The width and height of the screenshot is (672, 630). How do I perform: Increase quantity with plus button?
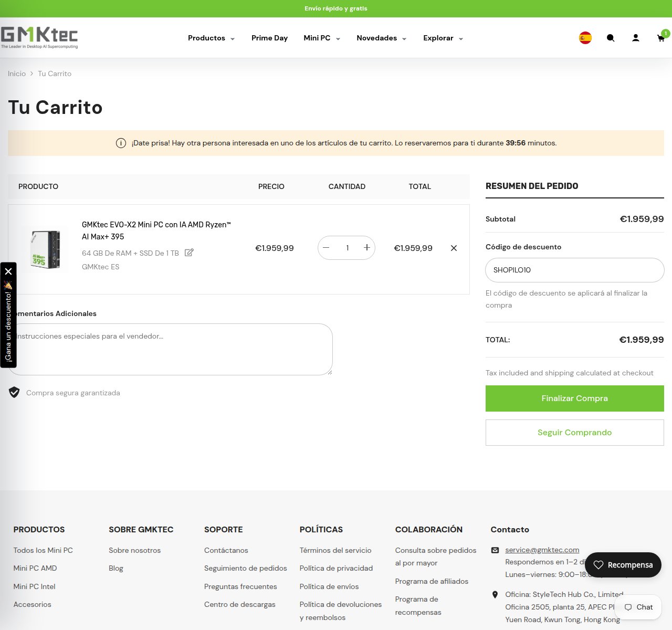367,248
